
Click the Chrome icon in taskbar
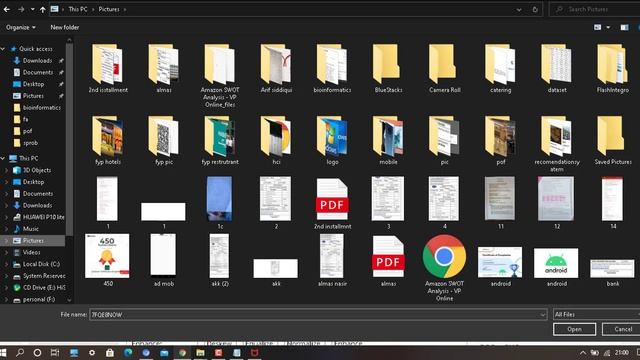pyautogui.click(x=182, y=353)
